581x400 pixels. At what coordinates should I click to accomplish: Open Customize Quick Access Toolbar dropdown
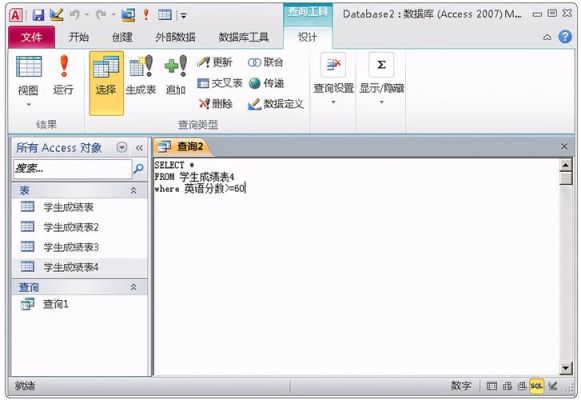[x=183, y=16]
